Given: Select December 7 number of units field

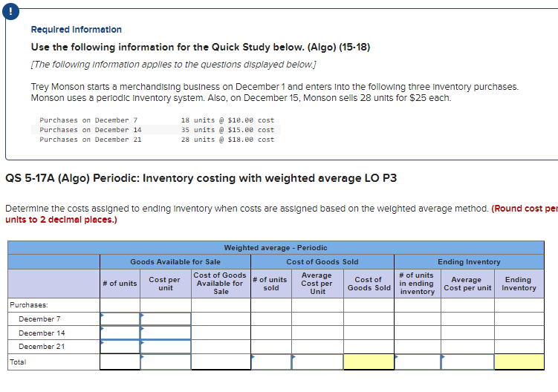Looking at the screenshot, I should tap(120, 319).
